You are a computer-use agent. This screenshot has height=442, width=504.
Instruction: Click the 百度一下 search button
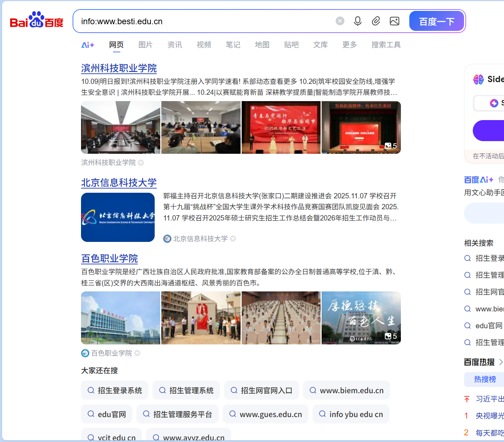436,21
